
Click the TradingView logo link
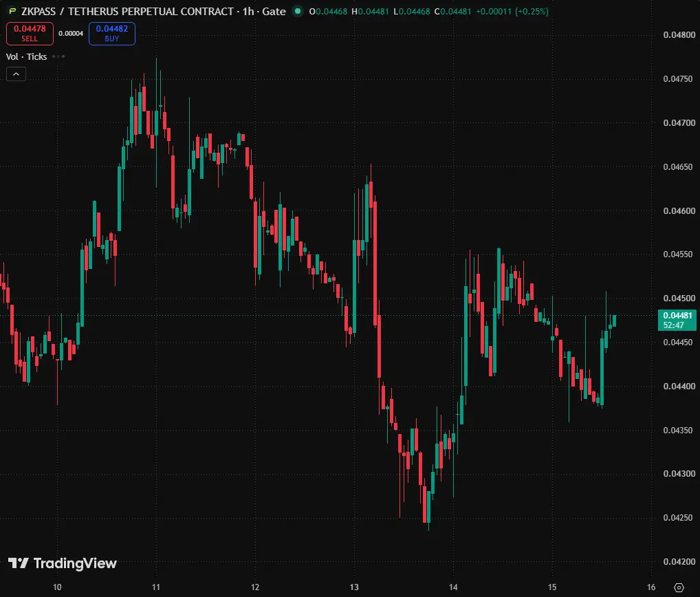pos(63,563)
